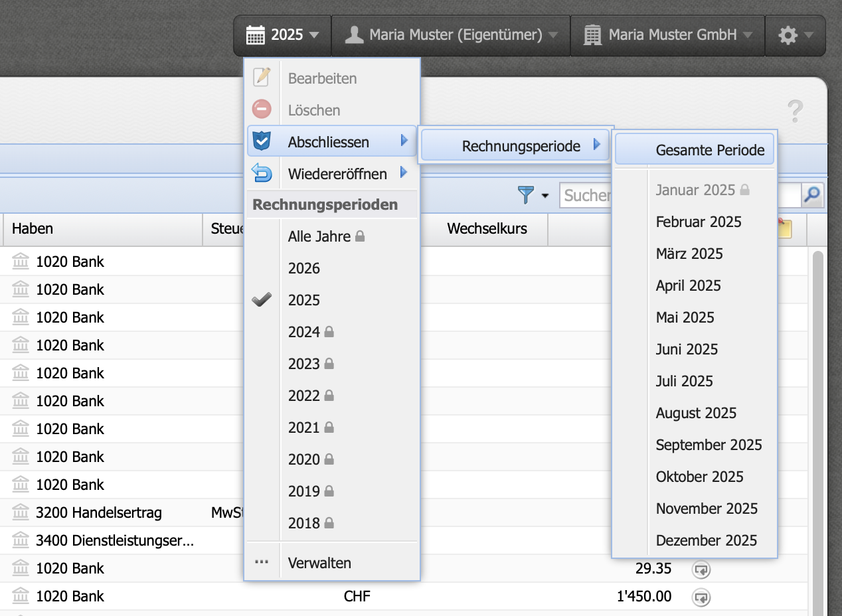Click the Wiedereröffnen blue arrow icon
The image size is (842, 616).
263,173
